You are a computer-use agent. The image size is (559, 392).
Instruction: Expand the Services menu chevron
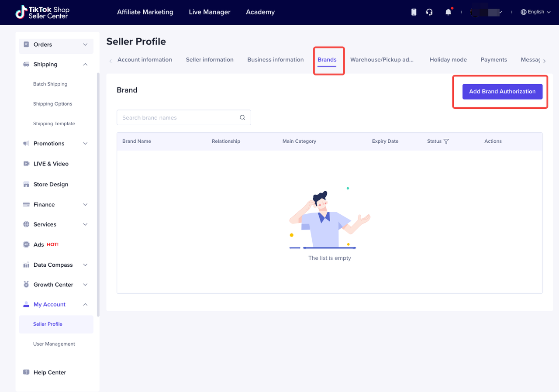(x=85, y=224)
